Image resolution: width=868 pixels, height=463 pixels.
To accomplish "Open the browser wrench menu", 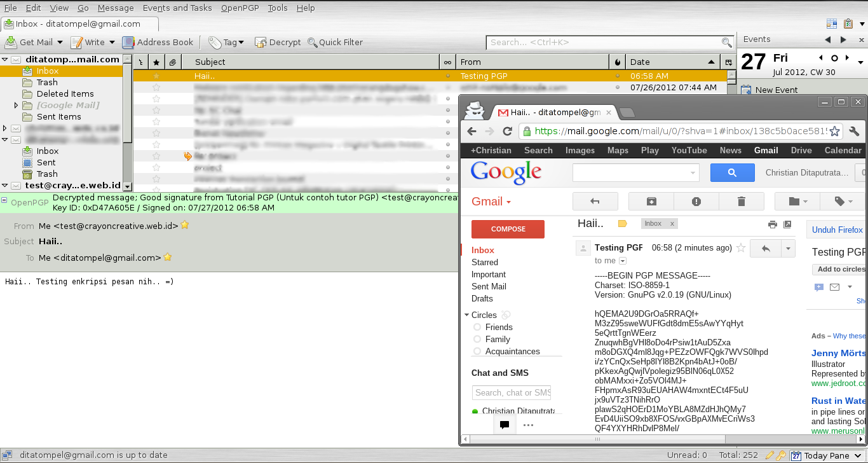I will tap(855, 132).
